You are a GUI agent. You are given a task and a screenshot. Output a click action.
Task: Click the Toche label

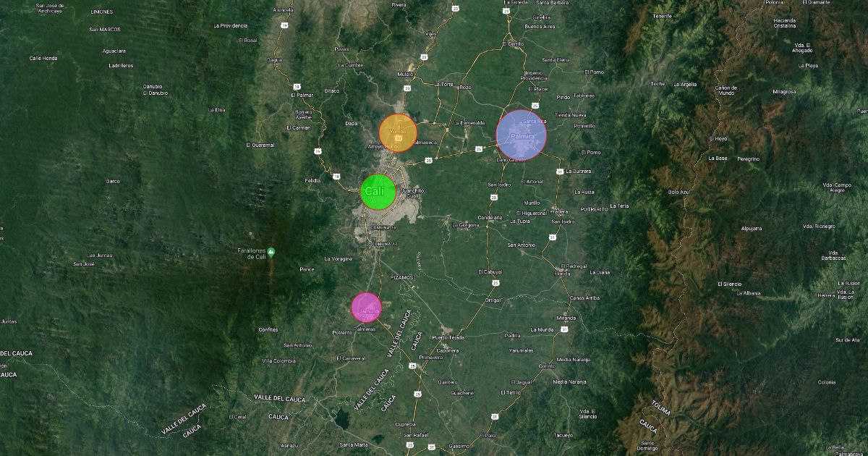click(x=657, y=83)
